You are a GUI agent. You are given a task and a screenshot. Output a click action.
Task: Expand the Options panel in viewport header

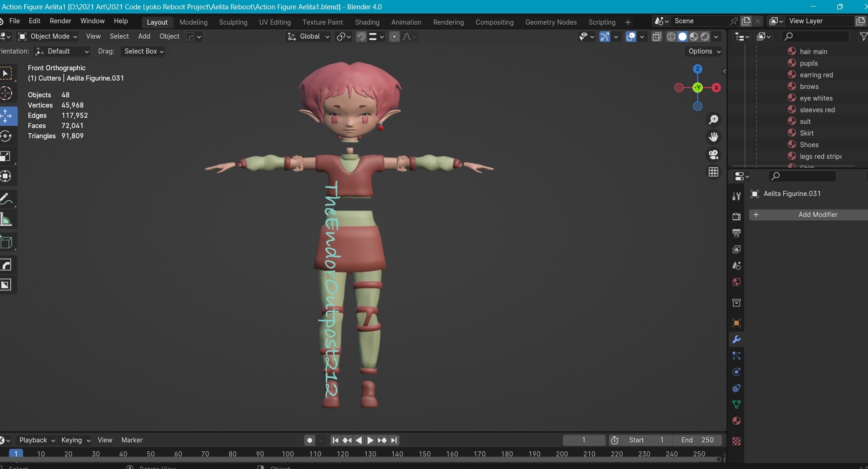[703, 51]
